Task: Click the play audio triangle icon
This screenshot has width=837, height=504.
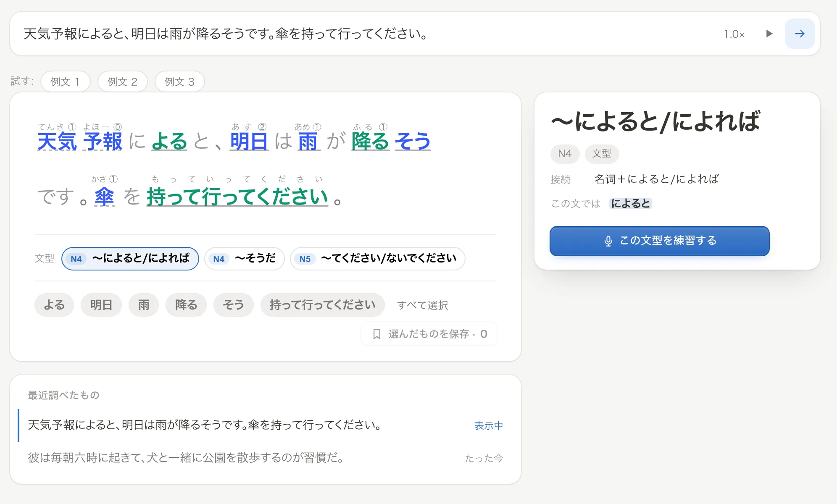Action: coord(769,34)
